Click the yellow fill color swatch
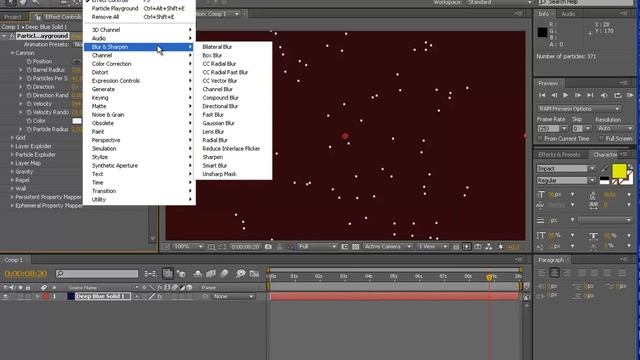Viewport: 640px width, 360px height. click(619, 171)
